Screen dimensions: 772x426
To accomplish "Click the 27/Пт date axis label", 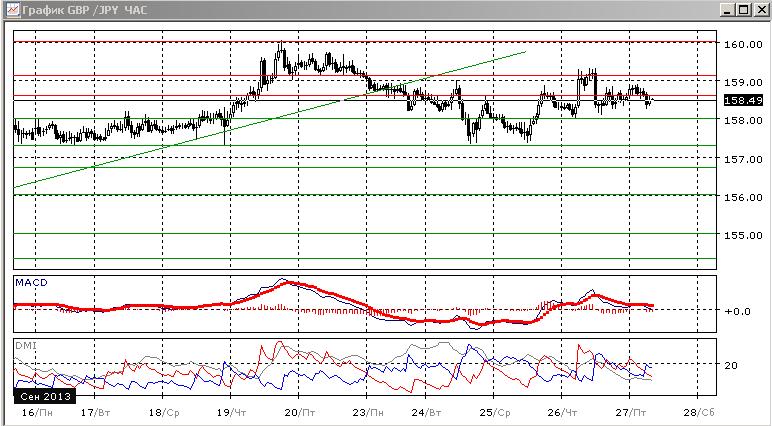I will [x=631, y=413].
